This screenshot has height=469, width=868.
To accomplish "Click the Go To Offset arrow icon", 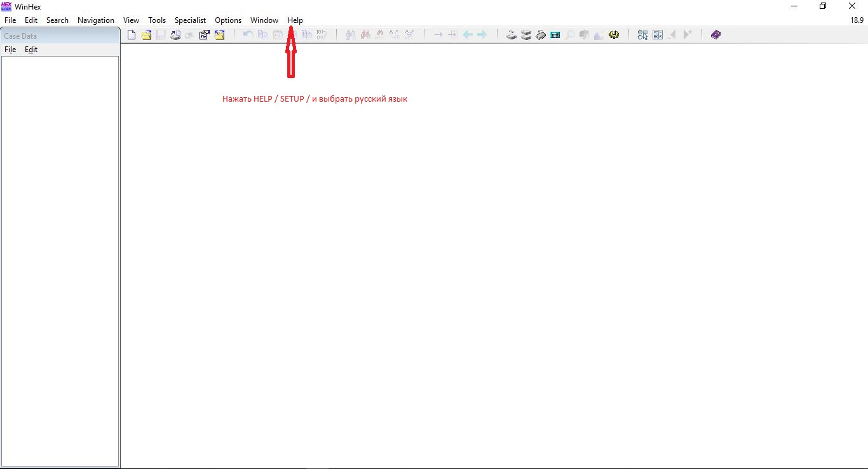I will pos(438,35).
